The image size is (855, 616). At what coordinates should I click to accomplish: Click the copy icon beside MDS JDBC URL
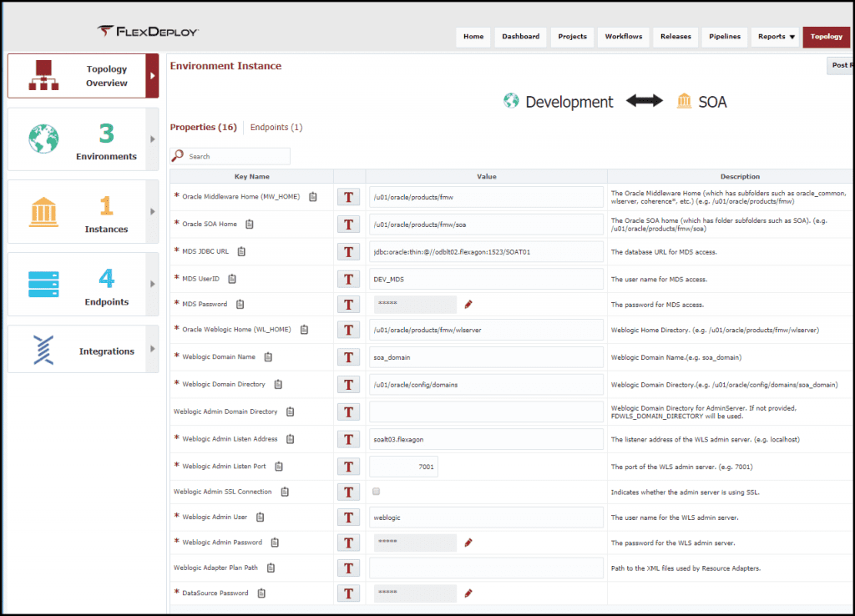point(243,251)
